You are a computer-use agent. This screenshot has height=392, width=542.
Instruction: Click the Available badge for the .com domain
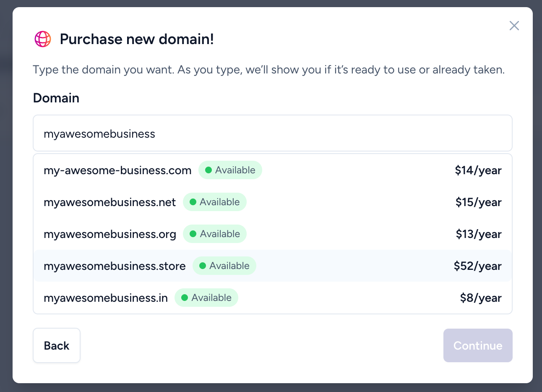pyautogui.click(x=230, y=170)
